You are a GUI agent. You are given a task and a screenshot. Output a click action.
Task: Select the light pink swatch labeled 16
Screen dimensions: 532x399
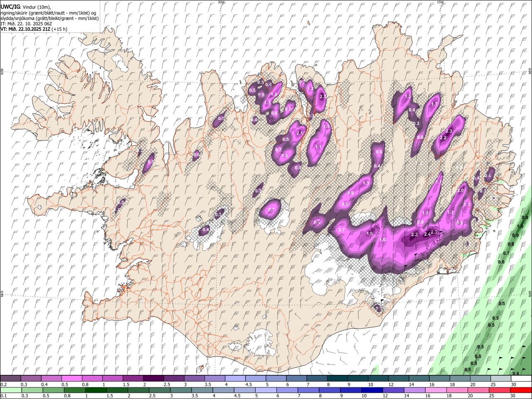pos(436,390)
